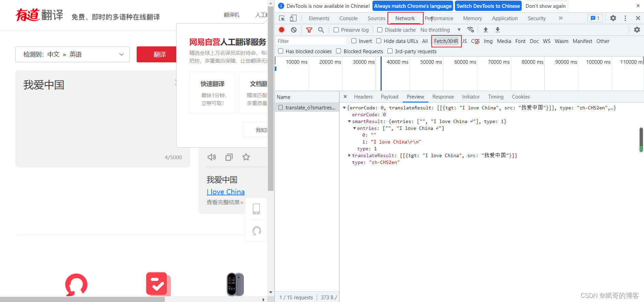Clear the network log icon
The height and width of the screenshot is (302, 644).
[x=294, y=30]
